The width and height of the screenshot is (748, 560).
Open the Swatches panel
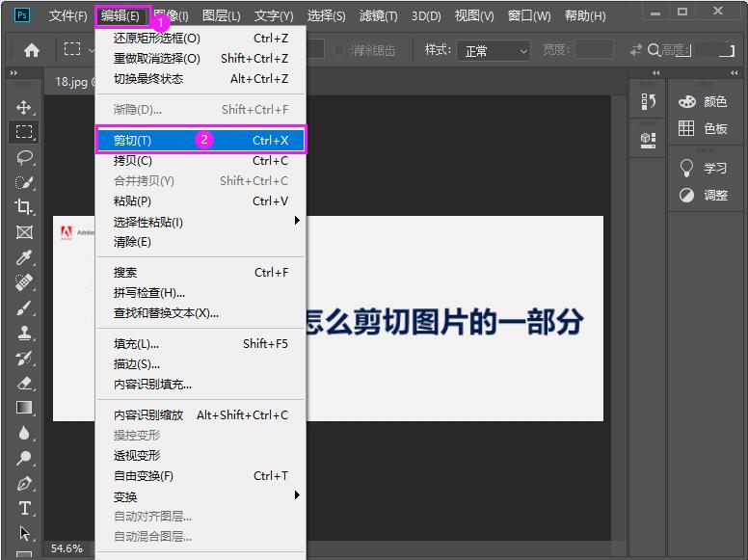702,128
